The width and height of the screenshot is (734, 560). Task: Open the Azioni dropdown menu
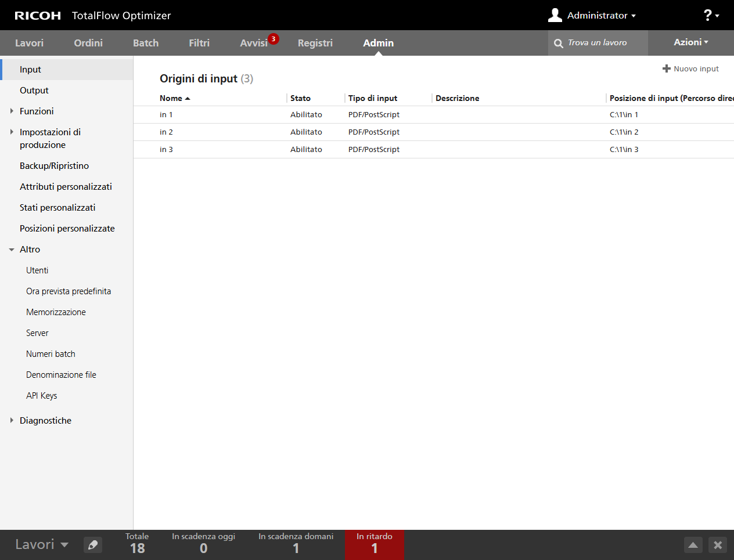[x=690, y=42]
